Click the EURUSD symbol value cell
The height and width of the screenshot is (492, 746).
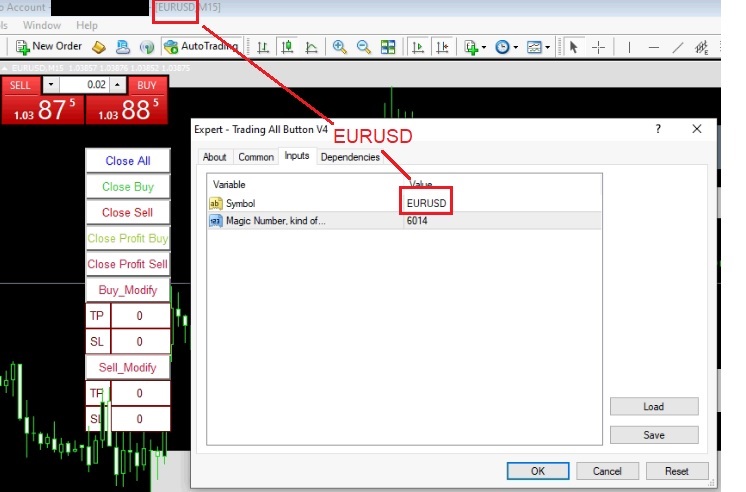[426, 203]
